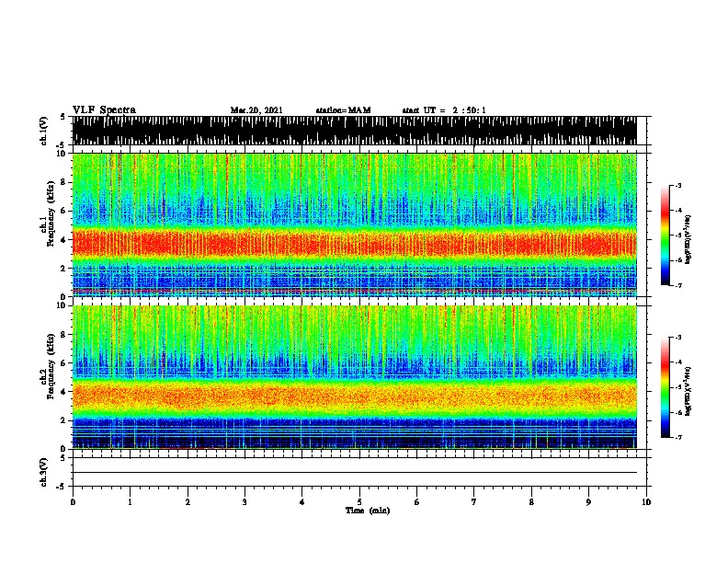Click the "-7" label on ch.2 color scale

coord(678,438)
